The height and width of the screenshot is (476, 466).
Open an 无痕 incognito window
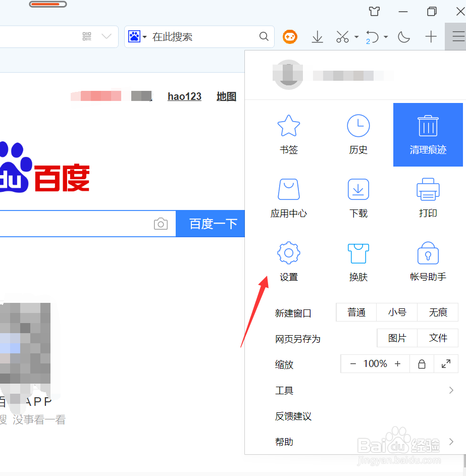438,312
